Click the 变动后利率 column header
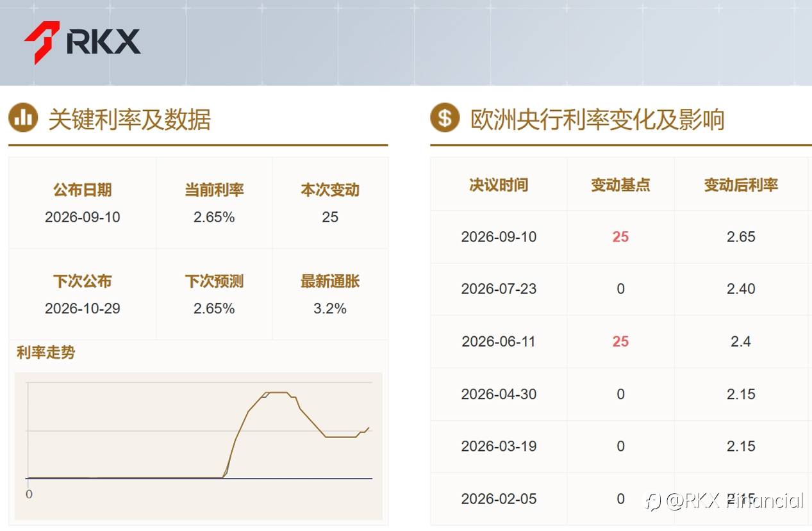812x531 pixels. [741, 185]
